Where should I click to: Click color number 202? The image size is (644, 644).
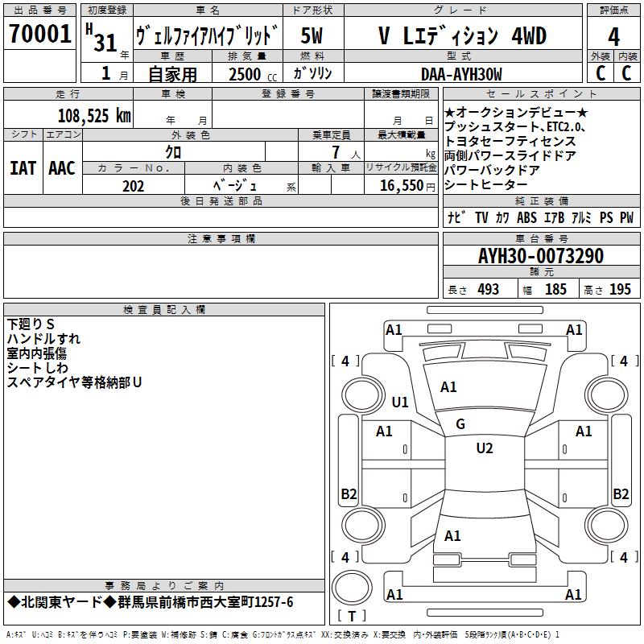point(133,186)
